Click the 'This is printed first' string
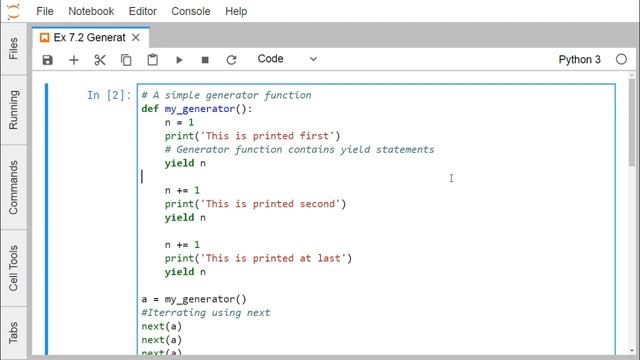 tap(268, 136)
